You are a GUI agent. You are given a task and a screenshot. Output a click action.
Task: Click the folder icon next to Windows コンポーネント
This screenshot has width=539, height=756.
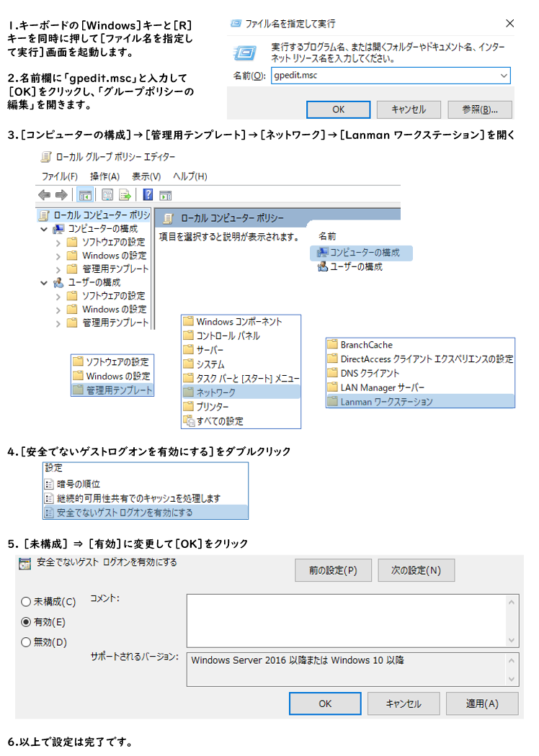pyautogui.click(x=188, y=321)
